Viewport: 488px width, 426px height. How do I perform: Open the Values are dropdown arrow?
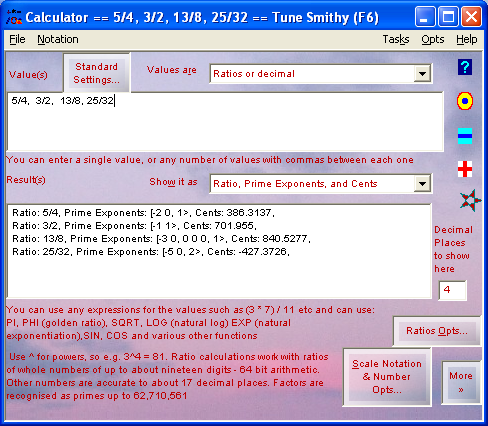click(422, 74)
